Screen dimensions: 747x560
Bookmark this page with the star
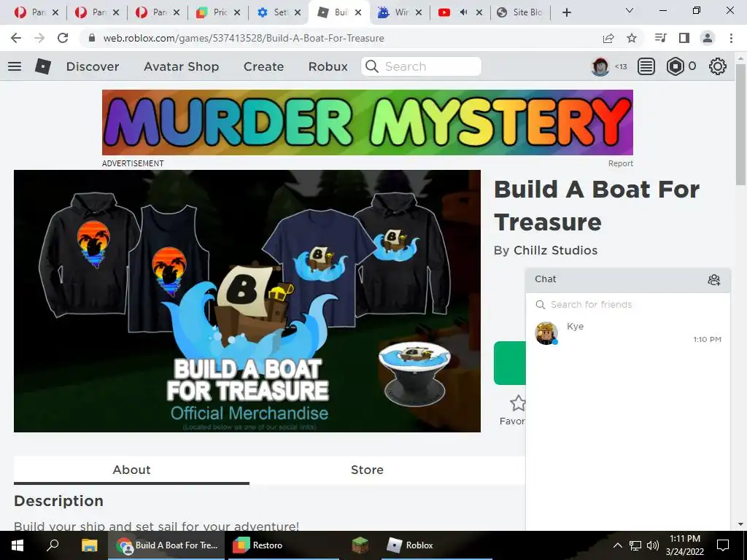click(632, 38)
